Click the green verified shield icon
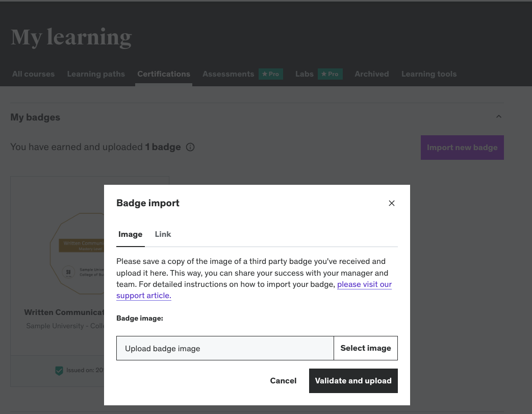 coord(59,371)
